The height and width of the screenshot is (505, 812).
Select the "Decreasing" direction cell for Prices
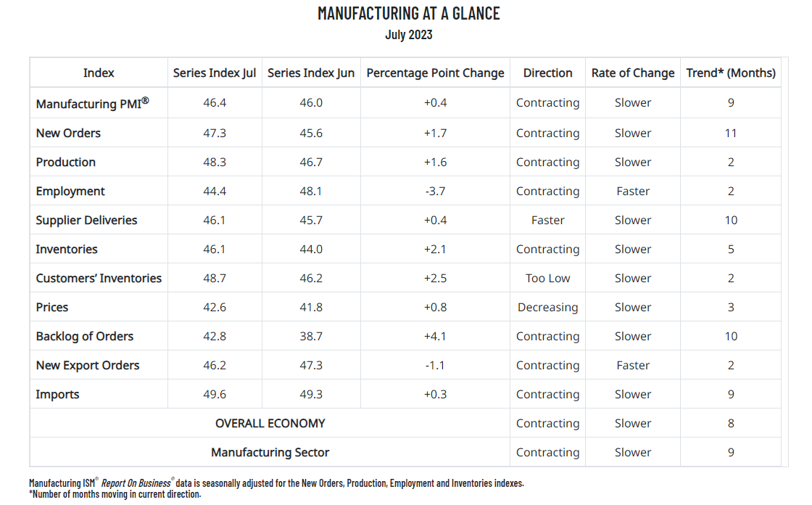547,307
